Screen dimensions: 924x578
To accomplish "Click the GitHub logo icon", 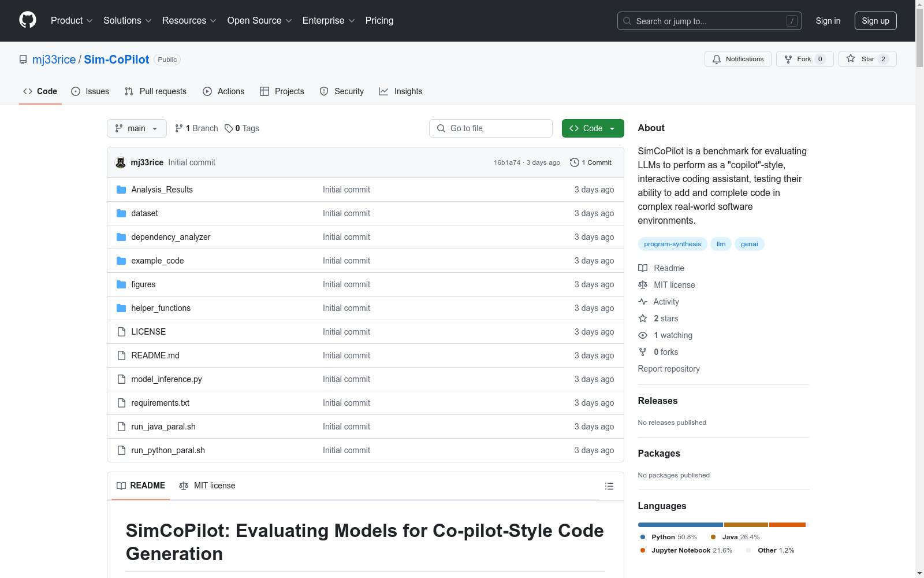I will [28, 20].
